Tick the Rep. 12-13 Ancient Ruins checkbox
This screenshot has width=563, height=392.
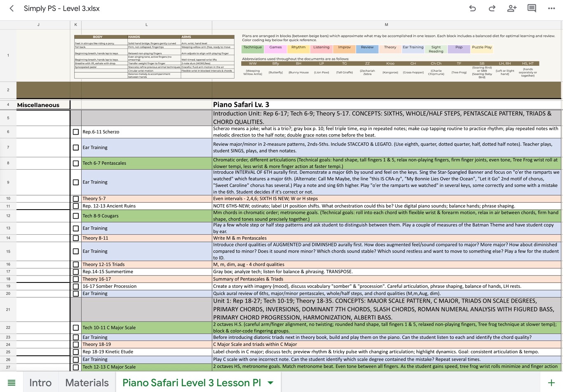[x=76, y=206]
